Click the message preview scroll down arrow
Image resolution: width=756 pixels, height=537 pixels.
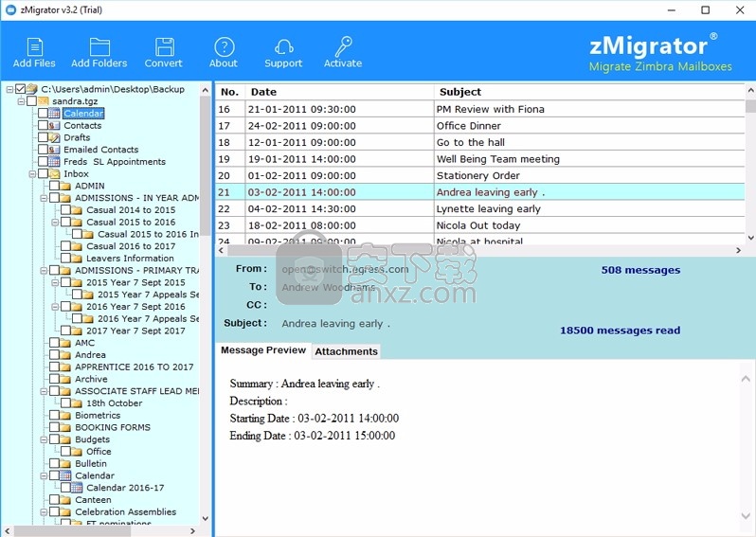(746, 516)
